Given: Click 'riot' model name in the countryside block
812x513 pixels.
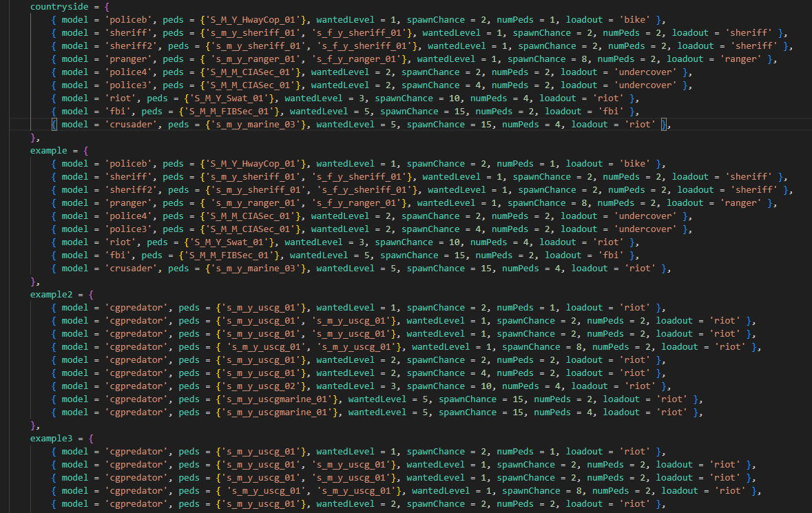Looking at the screenshot, I should pos(121,98).
